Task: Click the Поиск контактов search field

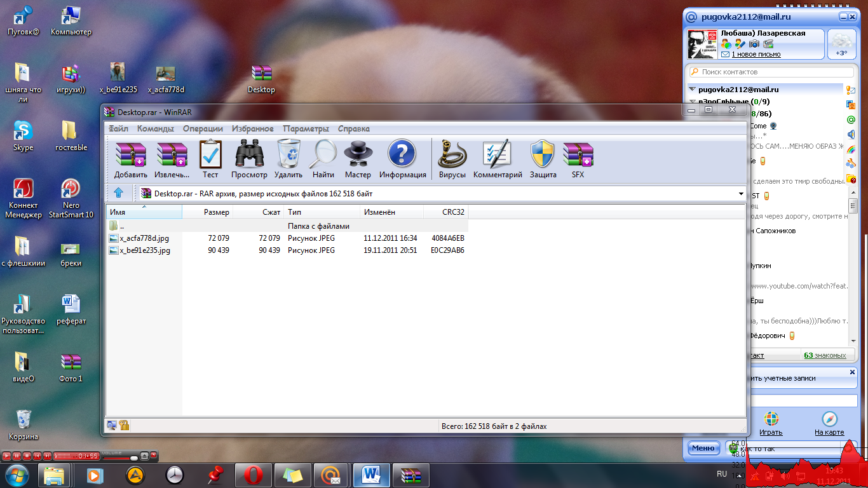Action: coord(771,72)
